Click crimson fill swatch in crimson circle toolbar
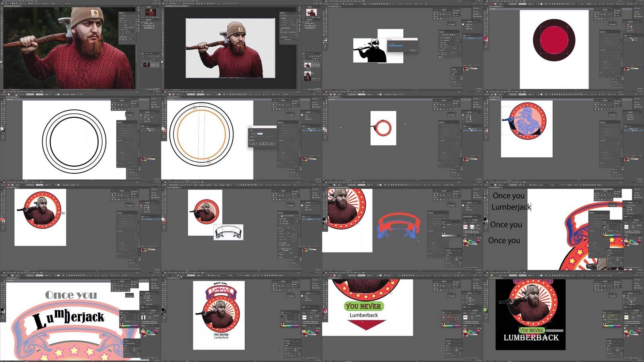 point(485,38)
